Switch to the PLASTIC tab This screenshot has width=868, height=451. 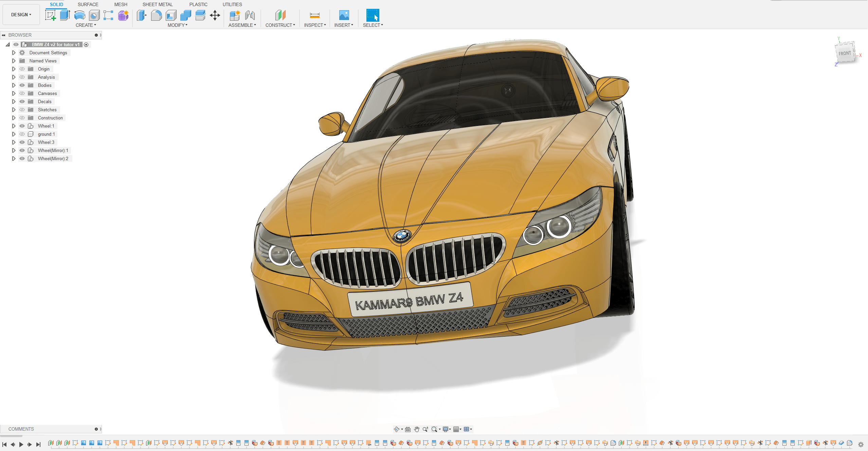(198, 4)
